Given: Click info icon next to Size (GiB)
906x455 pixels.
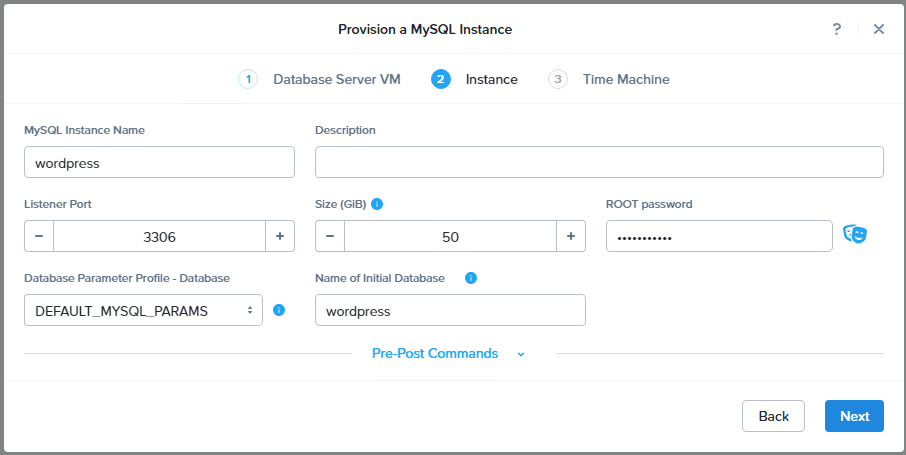Looking at the screenshot, I should (377, 204).
